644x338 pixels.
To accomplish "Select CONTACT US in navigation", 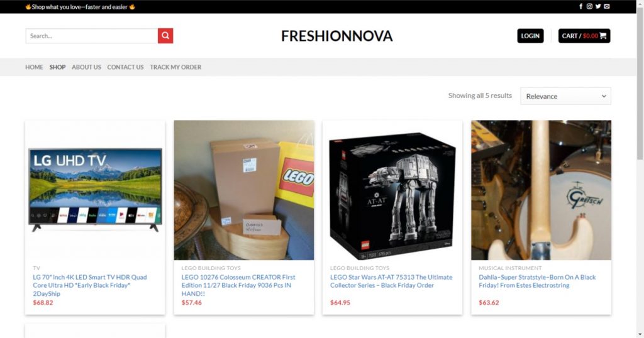I will coord(125,67).
